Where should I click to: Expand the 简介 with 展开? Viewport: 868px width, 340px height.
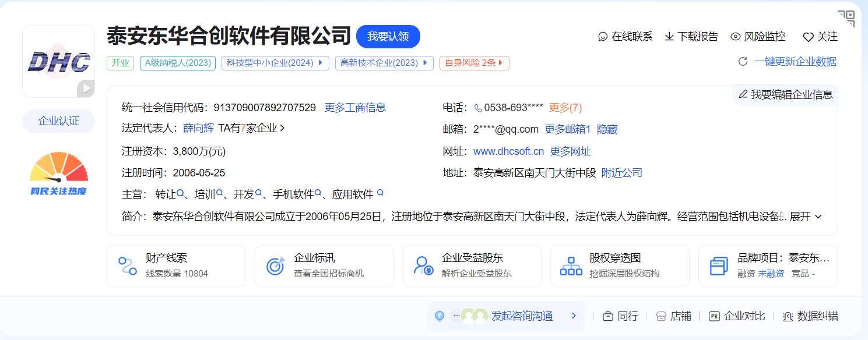[x=806, y=217]
